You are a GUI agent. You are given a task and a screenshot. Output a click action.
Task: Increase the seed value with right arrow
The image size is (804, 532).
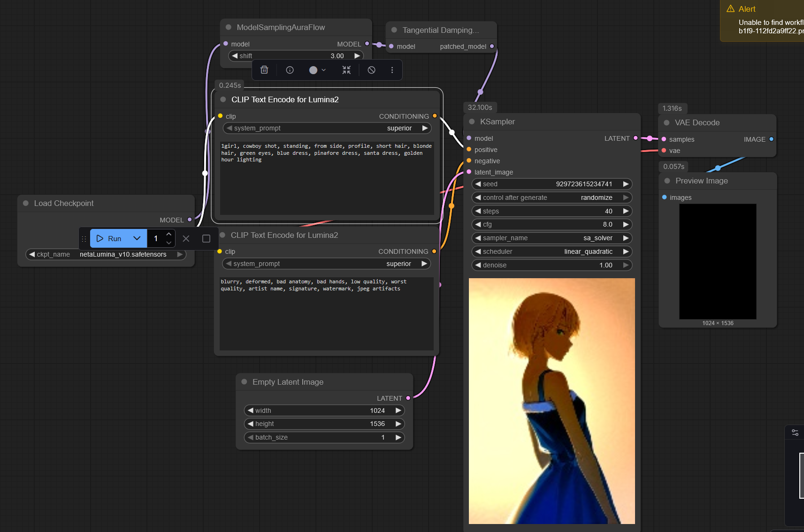[x=626, y=184]
